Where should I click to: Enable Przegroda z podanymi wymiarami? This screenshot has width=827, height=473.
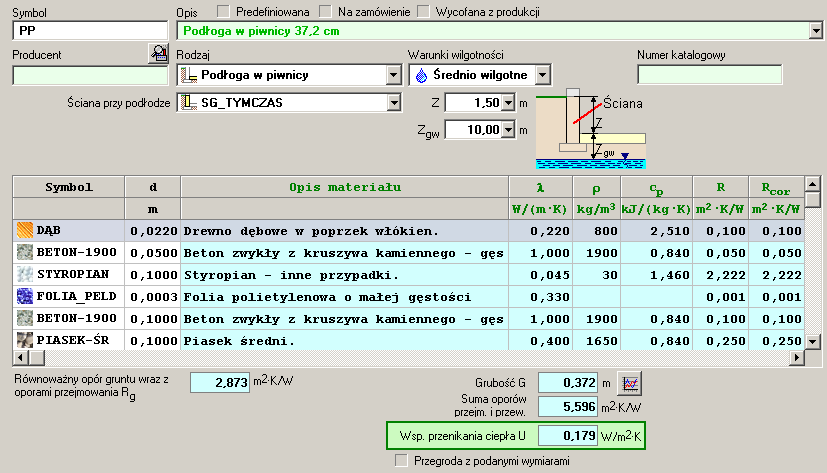(x=402, y=460)
